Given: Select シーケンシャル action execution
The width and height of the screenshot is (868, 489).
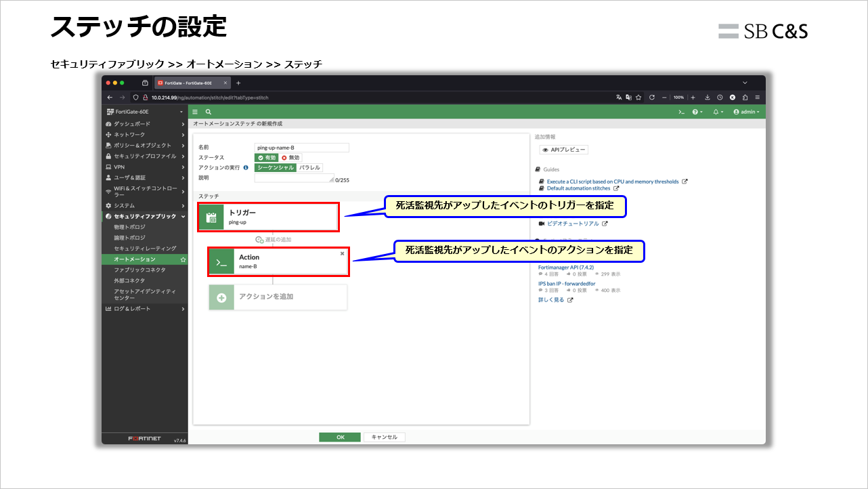Looking at the screenshot, I should click(x=276, y=167).
